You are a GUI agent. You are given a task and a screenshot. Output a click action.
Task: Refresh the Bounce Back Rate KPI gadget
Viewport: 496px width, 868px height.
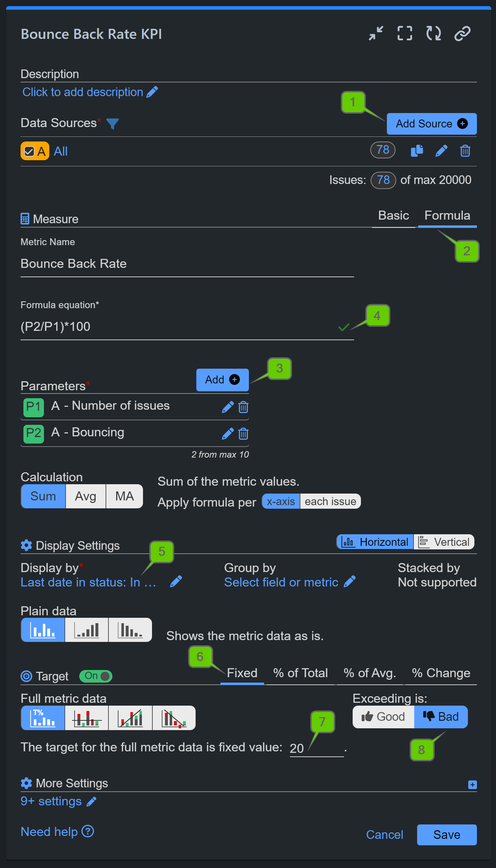[x=434, y=33]
